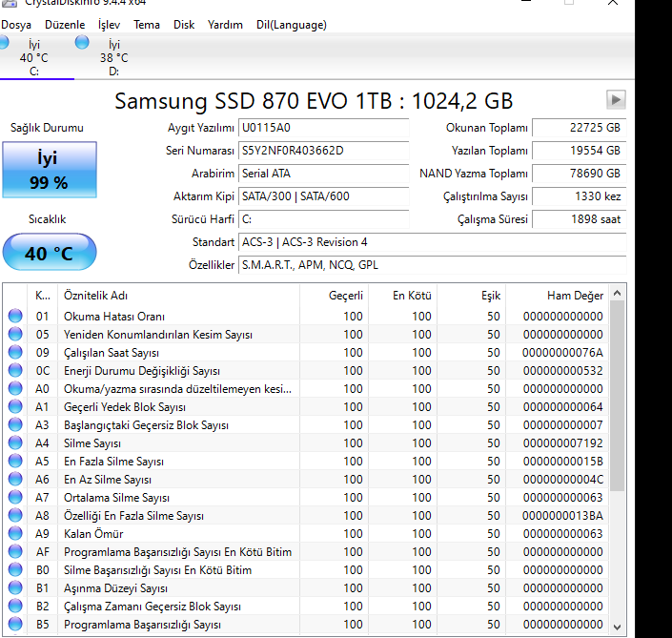Select Enerji Durumu Değişikliği Sayısı row
This screenshot has height=638, width=672.
pos(306,370)
